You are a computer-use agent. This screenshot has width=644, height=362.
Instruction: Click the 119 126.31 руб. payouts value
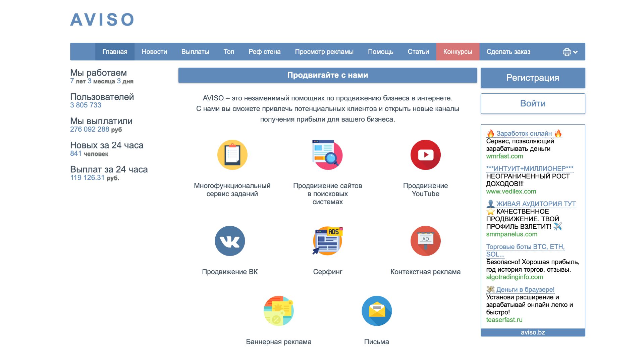coord(95,178)
